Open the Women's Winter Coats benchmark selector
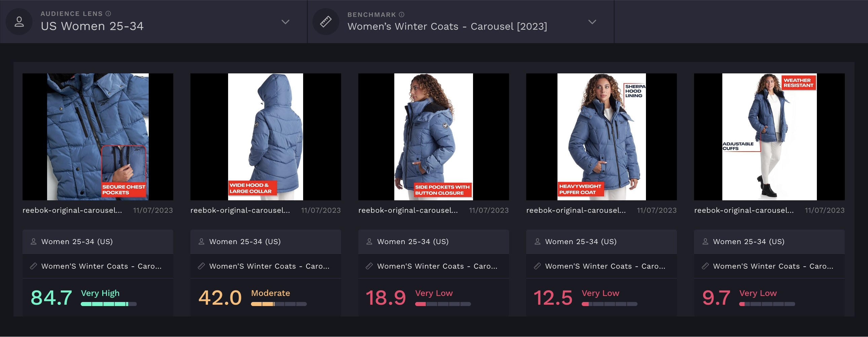This screenshot has height=337, width=868. pos(461,22)
